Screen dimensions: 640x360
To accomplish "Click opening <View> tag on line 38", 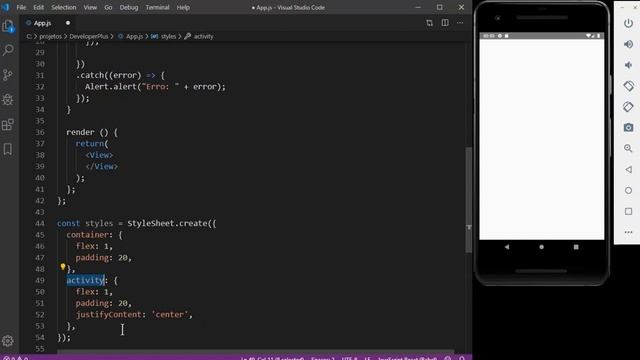I will click(99, 155).
